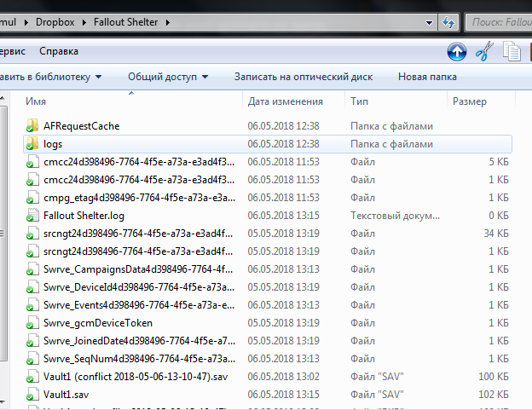Click the Fallout Shelter.log file name
Image resolution: width=532 pixels, height=410 pixels.
pos(84,216)
